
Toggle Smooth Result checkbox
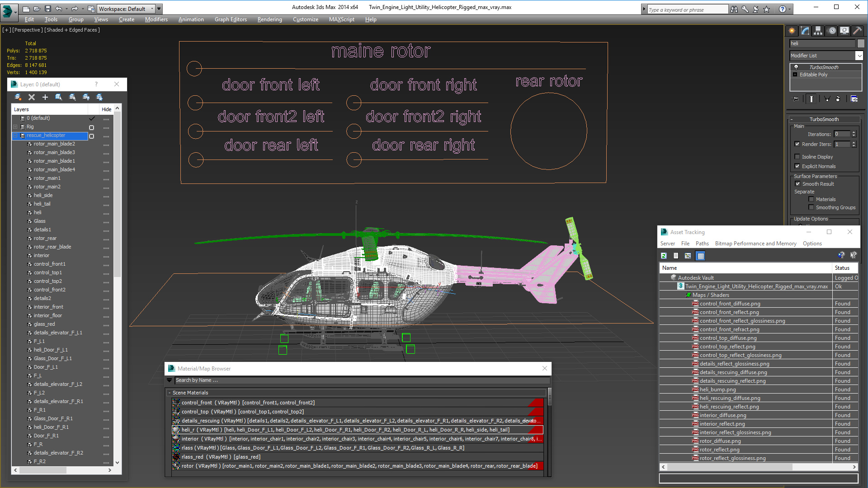pyautogui.click(x=798, y=184)
